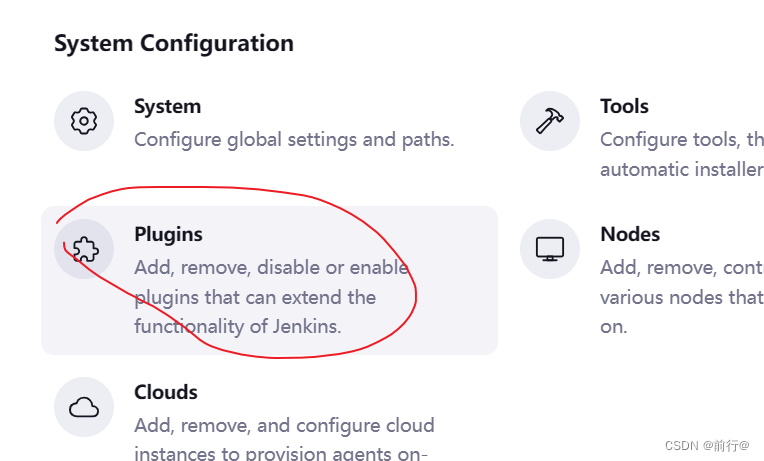
Task: Click "instances to provision agents" text line
Action: (281, 453)
